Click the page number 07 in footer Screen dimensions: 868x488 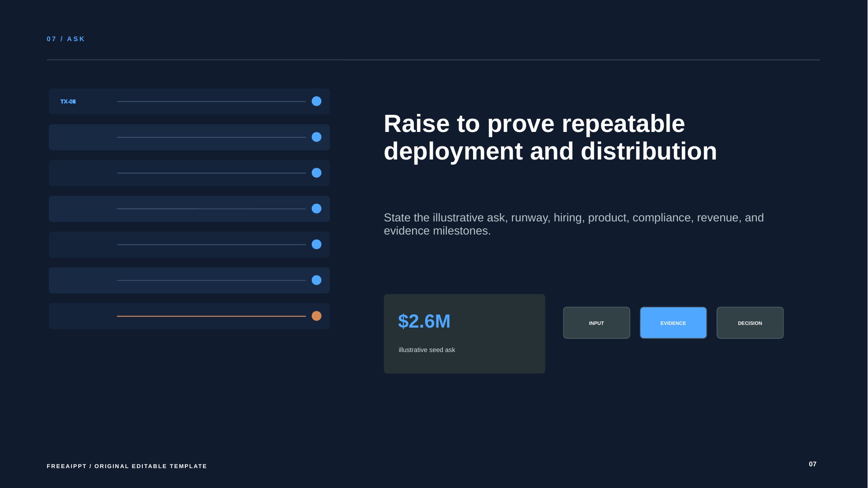pyautogui.click(x=812, y=464)
